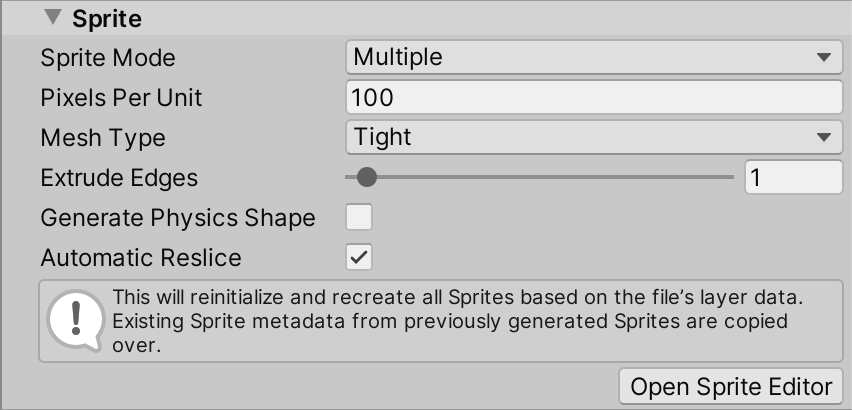Viewport: 852px width, 410px height.
Task: Click the Sprite Mode property label
Action: (x=108, y=57)
